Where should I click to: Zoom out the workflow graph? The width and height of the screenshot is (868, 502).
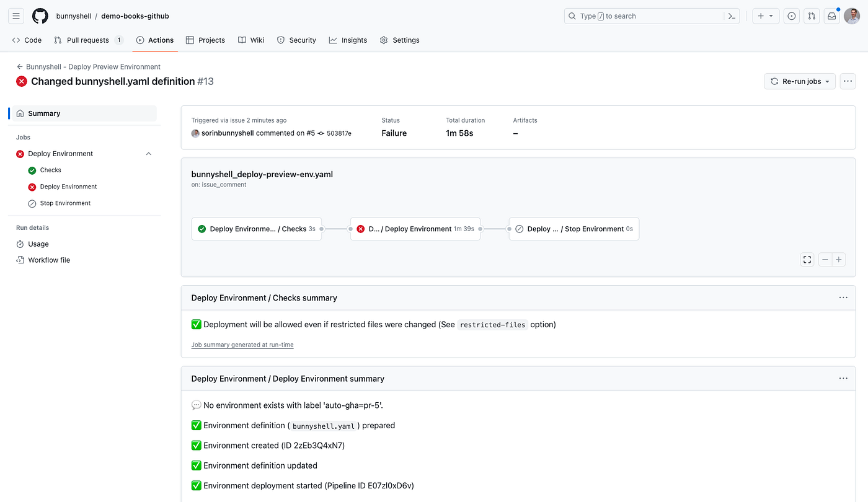[825, 260]
